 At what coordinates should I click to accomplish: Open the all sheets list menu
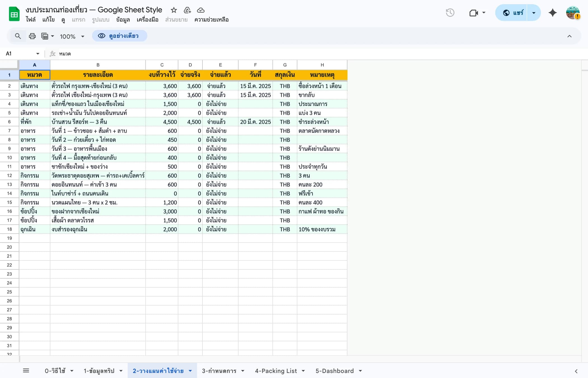tap(26, 370)
